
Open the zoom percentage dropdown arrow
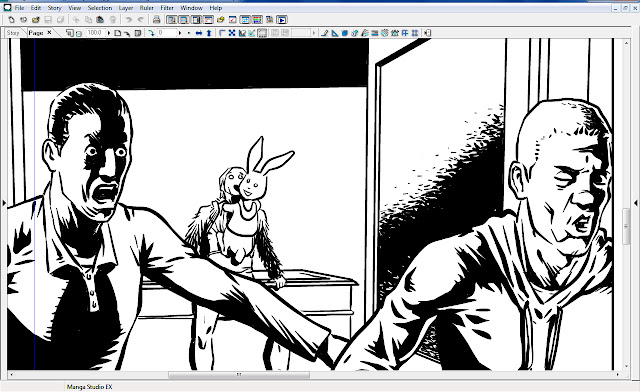click(109, 33)
